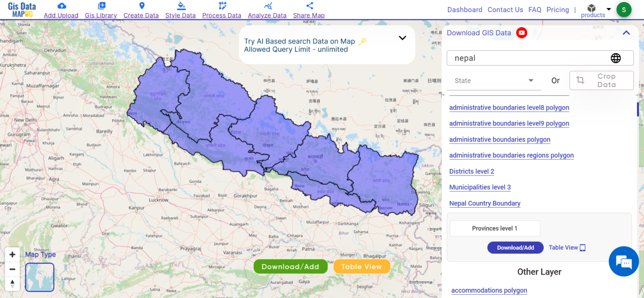The width and height of the screenshot is (644, 298).
Task: Open the Process Data tool icon
Action: click(221, 6)
